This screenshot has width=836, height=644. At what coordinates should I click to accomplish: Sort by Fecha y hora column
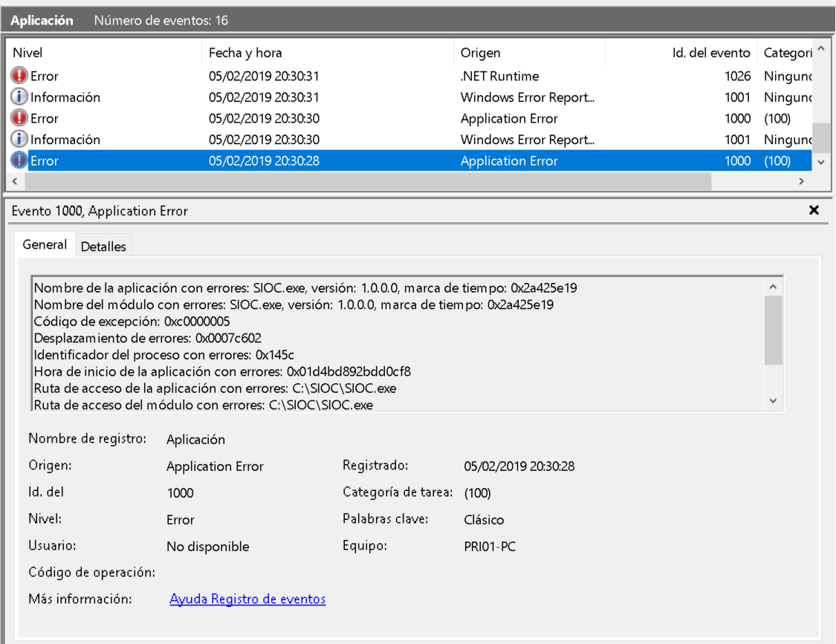(x=327, y=53)
